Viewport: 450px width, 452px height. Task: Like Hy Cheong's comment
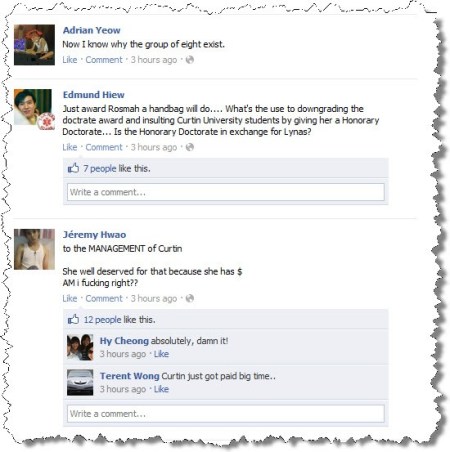pyautogui.click(x=161, y=354)
